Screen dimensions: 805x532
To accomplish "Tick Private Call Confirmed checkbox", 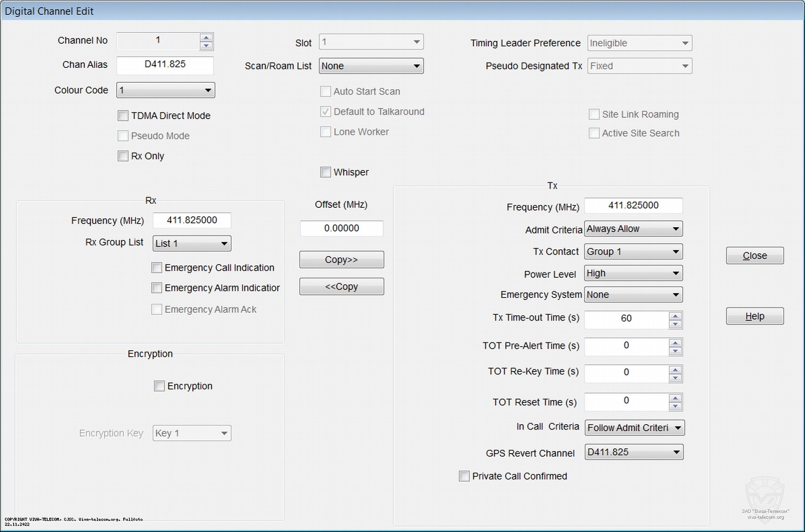I will click(464, 476).
